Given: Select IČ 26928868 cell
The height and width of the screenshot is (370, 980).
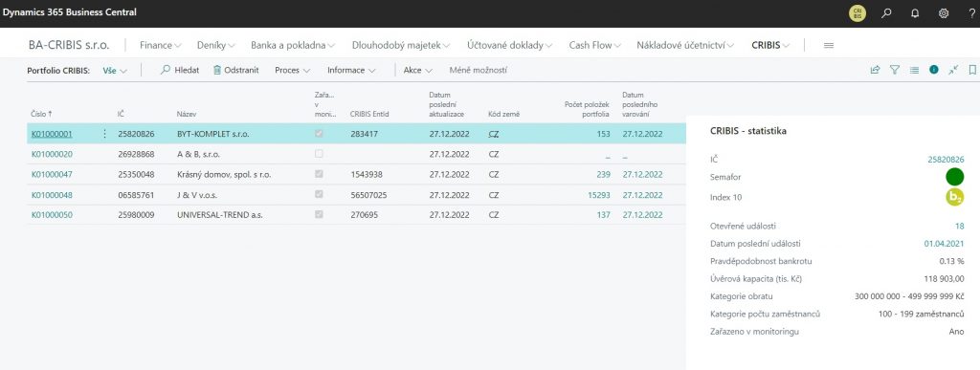Looking at the screenshot, I should [136, 154].
